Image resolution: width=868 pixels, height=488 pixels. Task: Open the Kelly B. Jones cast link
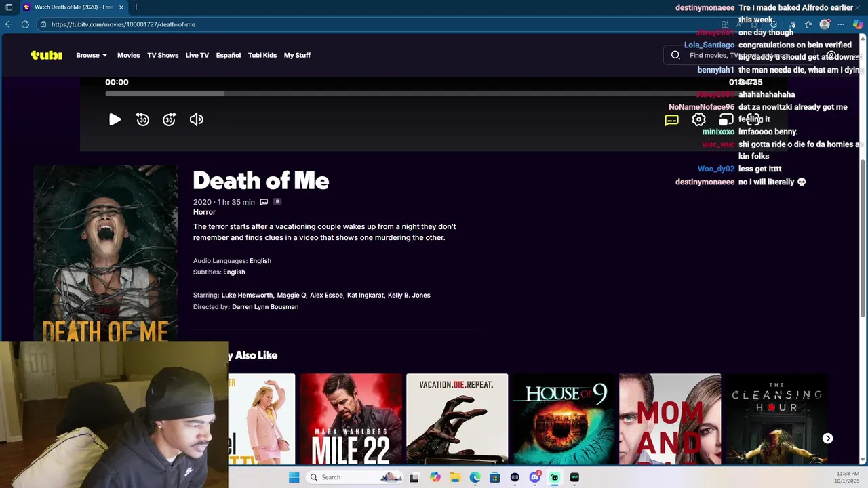409,295
